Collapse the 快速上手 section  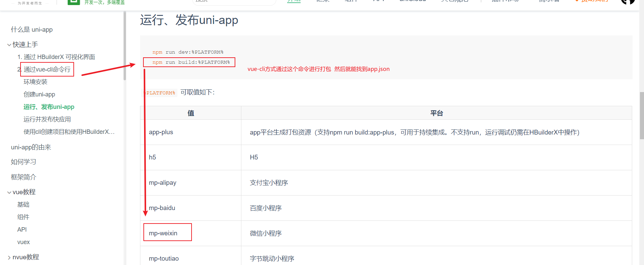tap(9, 45)
